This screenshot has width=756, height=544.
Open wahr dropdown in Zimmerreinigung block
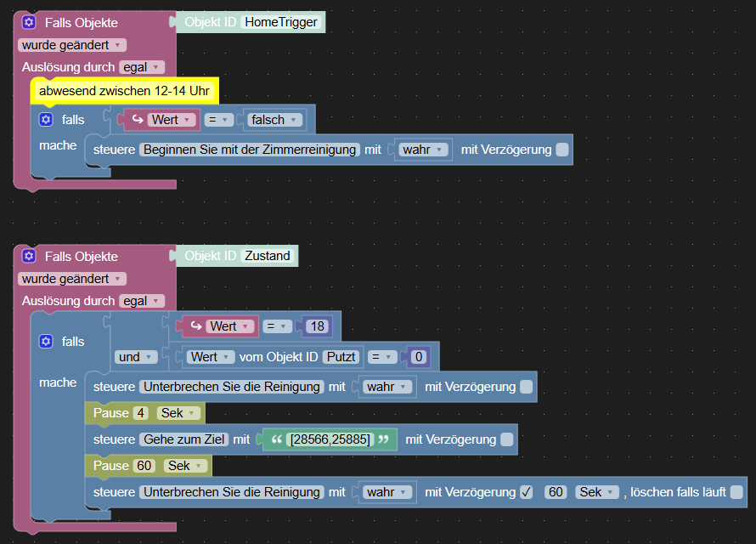pyautogui.click(x=423, y=150)
